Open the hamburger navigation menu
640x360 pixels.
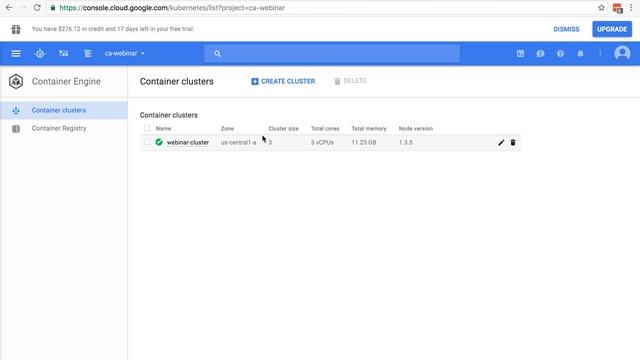(x=16, y=53)
